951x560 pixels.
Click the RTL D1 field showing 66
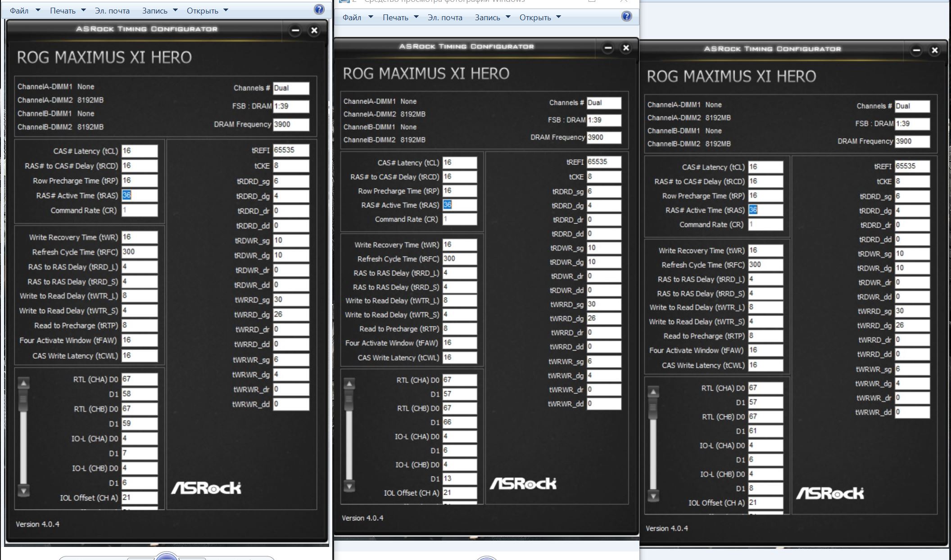[459, 422]
